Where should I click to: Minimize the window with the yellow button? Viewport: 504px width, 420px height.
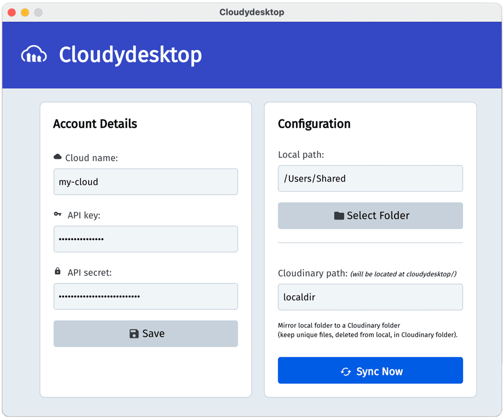tap(25, 12)
